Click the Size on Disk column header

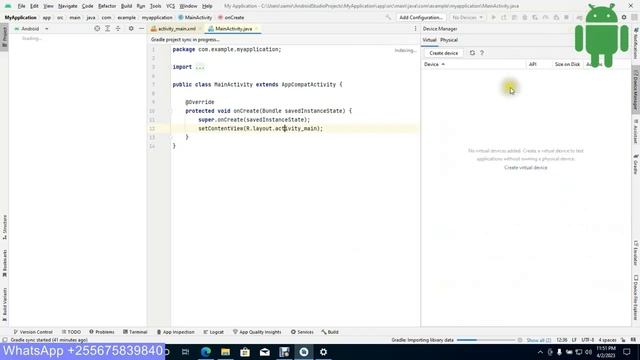tap(567, 64)
